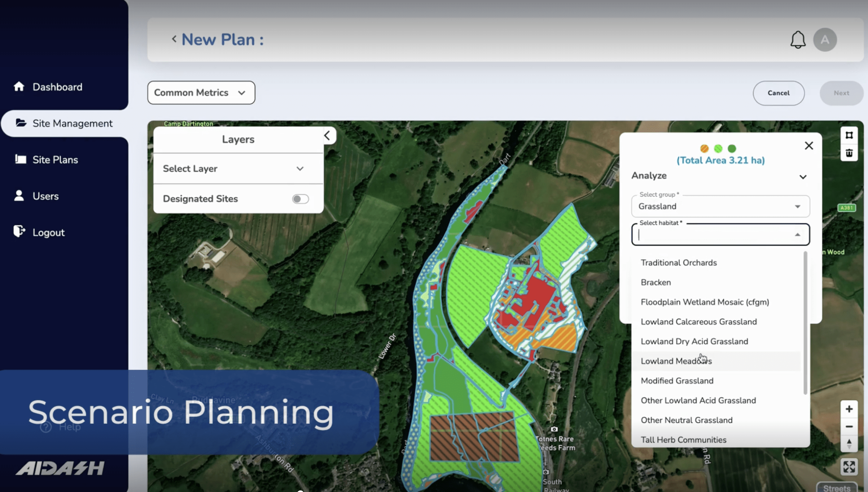This screenshot has width=868, height=492.
Task: Close the Select habitat list via arrow
Action: point(798,235)
